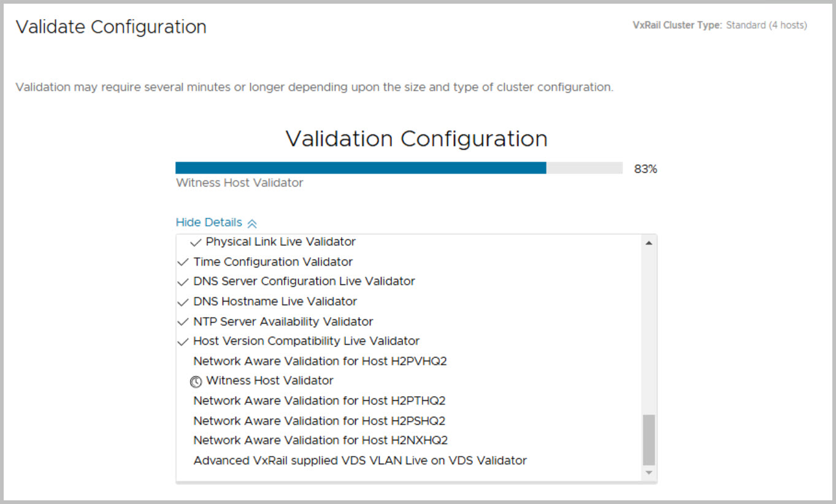Select Advanced VxRail supplied VDS VLAN validator entry
Viewport: 836px width, 504px height.
click(x=360, y=460)
